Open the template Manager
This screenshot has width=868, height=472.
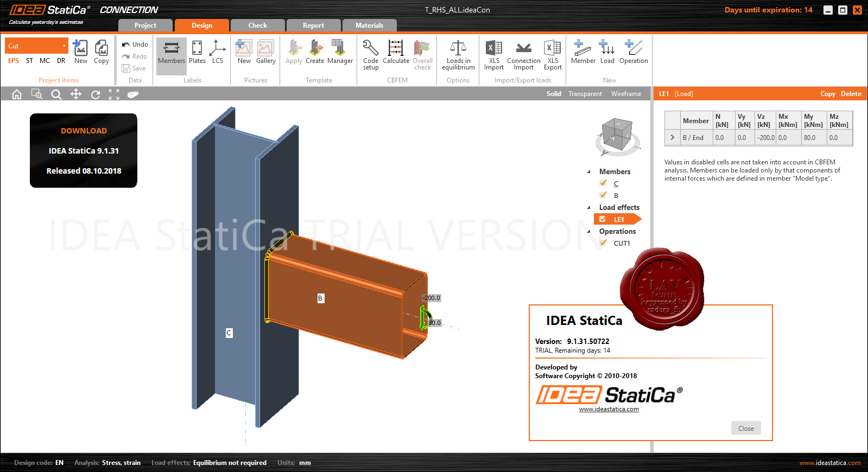(340, 52)
